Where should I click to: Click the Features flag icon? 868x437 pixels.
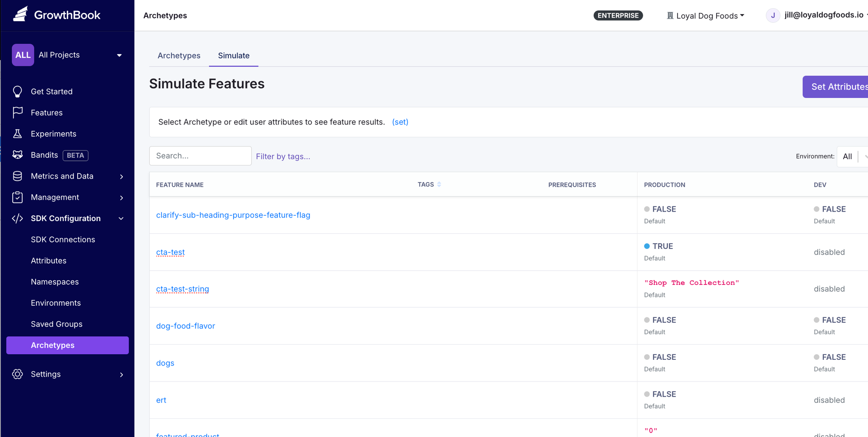point(17,113)
